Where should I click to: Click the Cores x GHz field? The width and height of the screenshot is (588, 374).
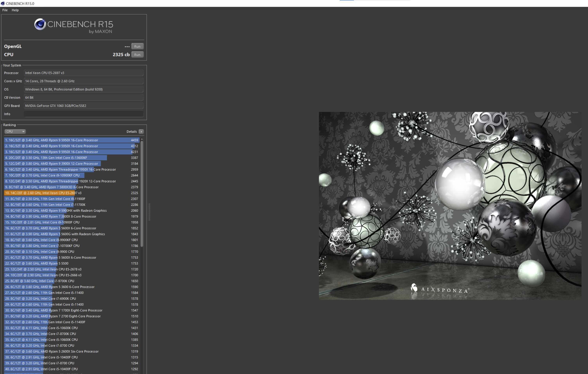pos(83,81)
